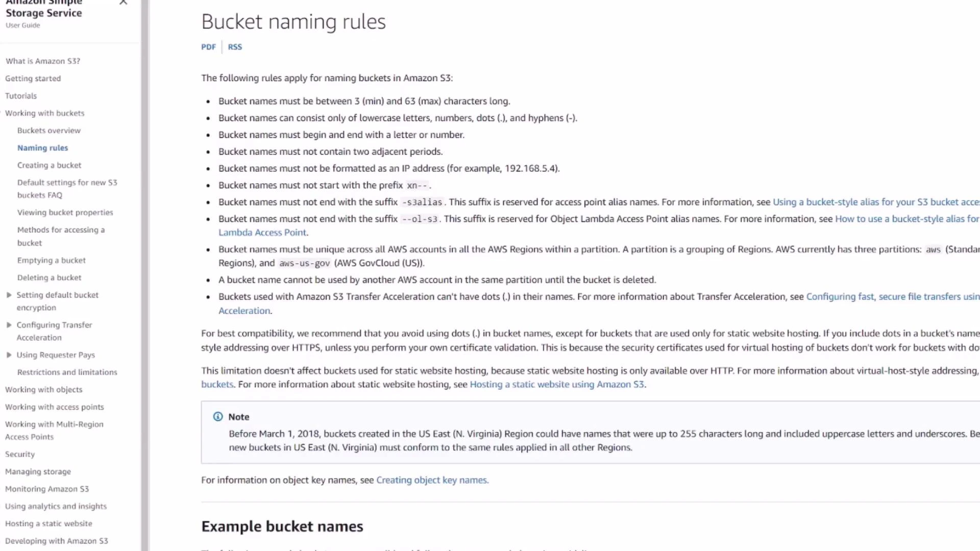The height and width of the screenshot is (551, 980).
Task: Open the PDF version of this guide
Action: point(208,46)
